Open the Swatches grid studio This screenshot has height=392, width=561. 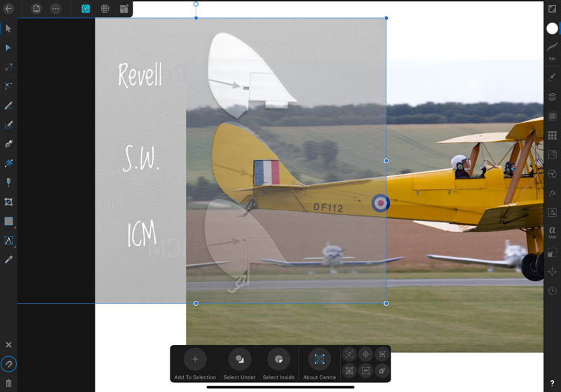(x=552, y=135)
